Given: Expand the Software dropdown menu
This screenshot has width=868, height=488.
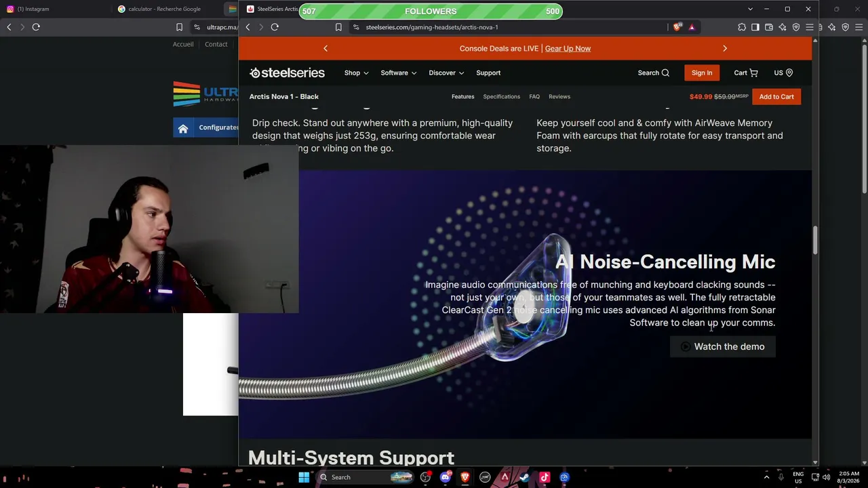Looking at the screenshot, I should pos(398,73).
